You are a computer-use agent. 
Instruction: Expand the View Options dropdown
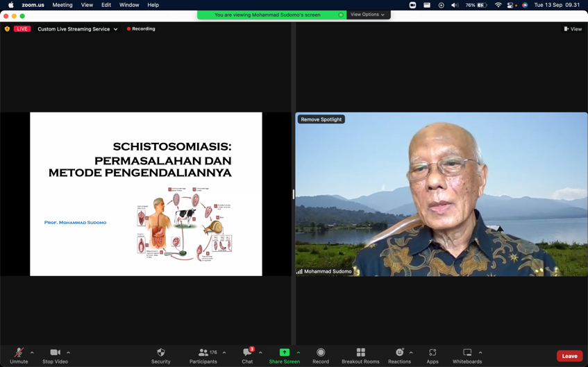[368, 15]
